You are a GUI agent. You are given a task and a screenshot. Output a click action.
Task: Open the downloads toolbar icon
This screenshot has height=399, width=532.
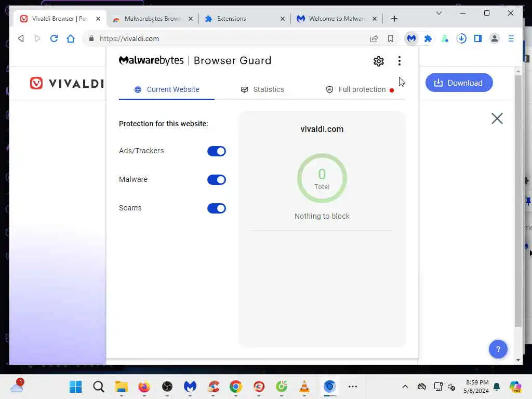pyautogui.click(x=461, y=38)
